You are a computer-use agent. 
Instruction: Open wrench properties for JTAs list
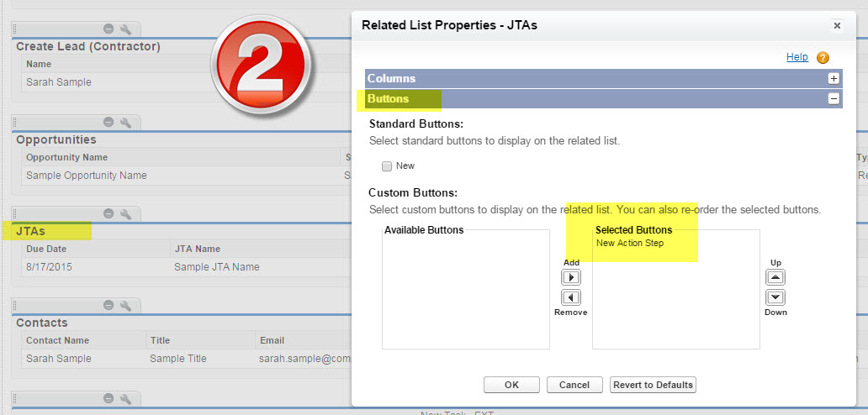coord(125,213)
